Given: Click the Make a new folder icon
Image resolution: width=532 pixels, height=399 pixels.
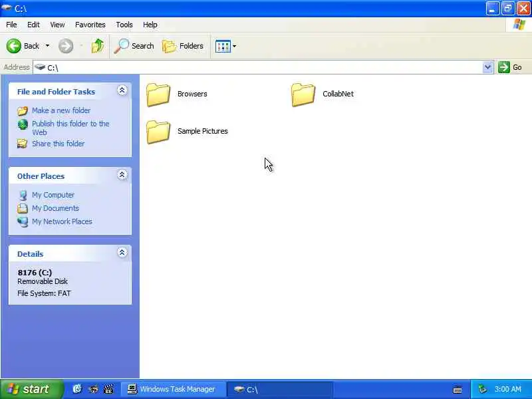Looking at the screenshot, I should [x=23, y=111].
